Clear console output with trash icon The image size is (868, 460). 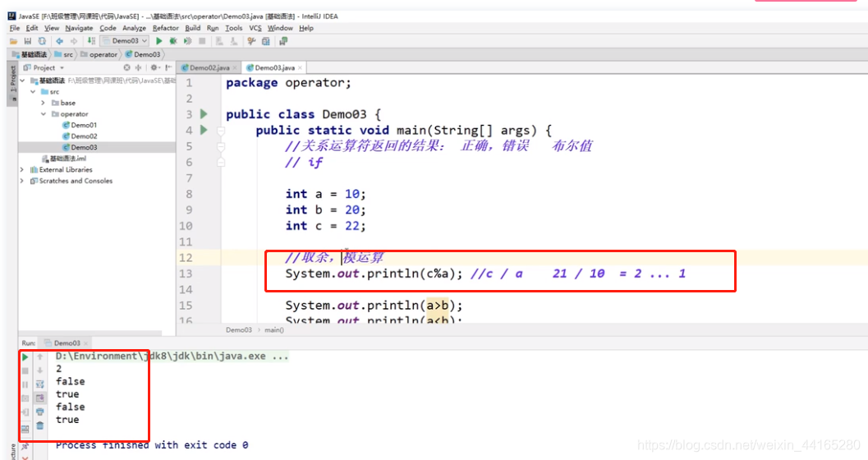pyautogui.click(x=40, y=425)
